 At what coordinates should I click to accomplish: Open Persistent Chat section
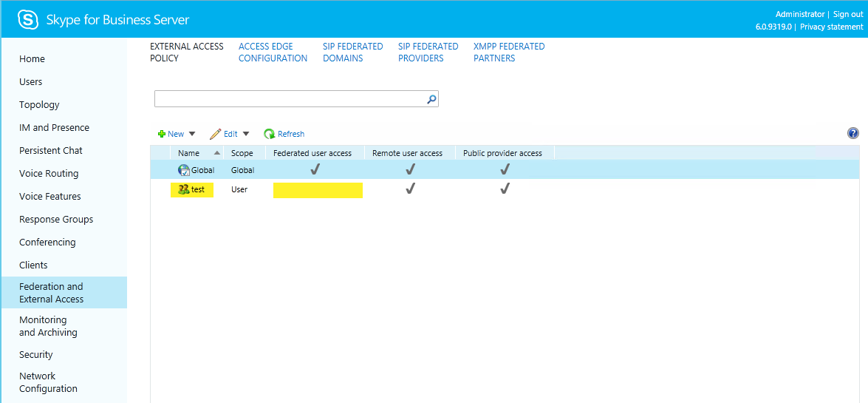[51, 150]
